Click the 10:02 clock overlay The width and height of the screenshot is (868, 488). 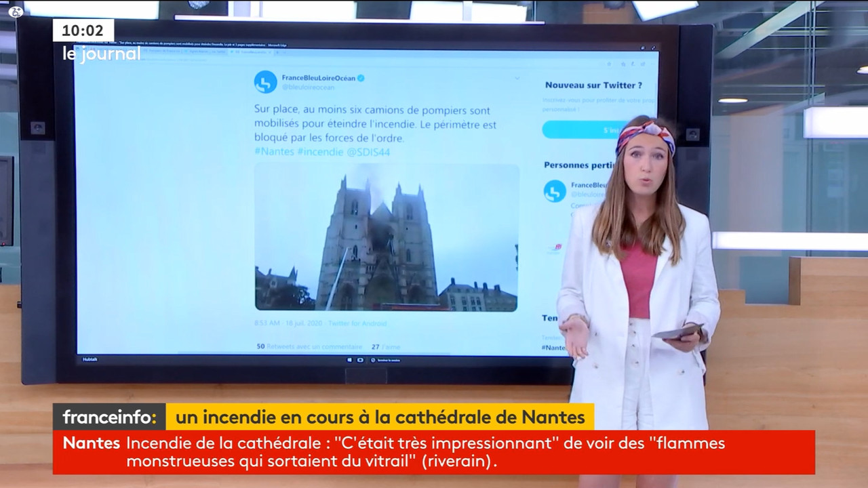83,30
